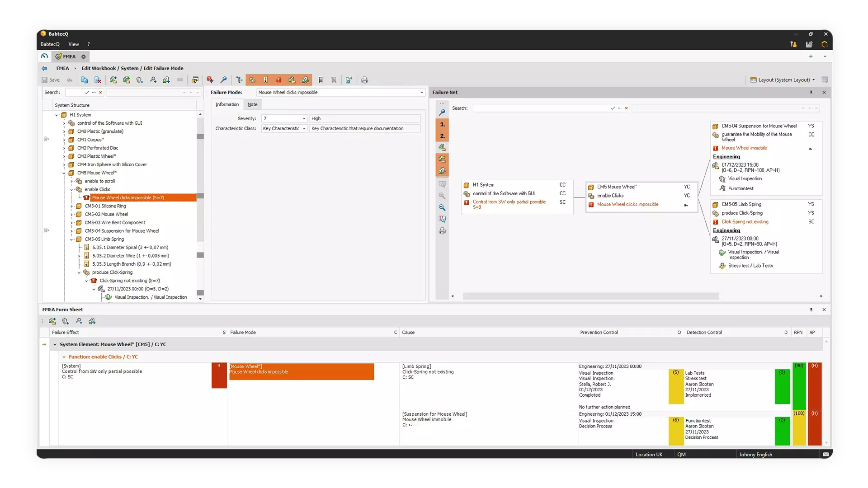This screenshot has width=868, height=488.
Task: Open the Severity dropdown showing value 7
Action: click(304, 118)
